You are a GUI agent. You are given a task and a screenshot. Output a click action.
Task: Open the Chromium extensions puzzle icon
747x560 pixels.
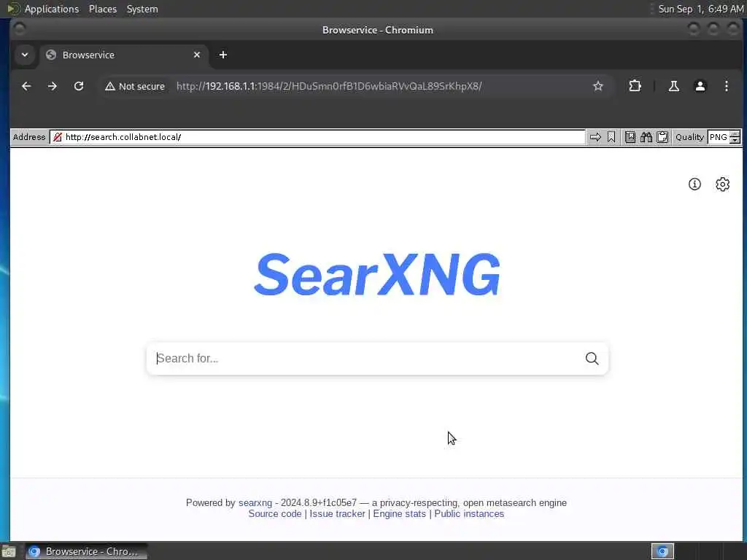click(635, 86)
